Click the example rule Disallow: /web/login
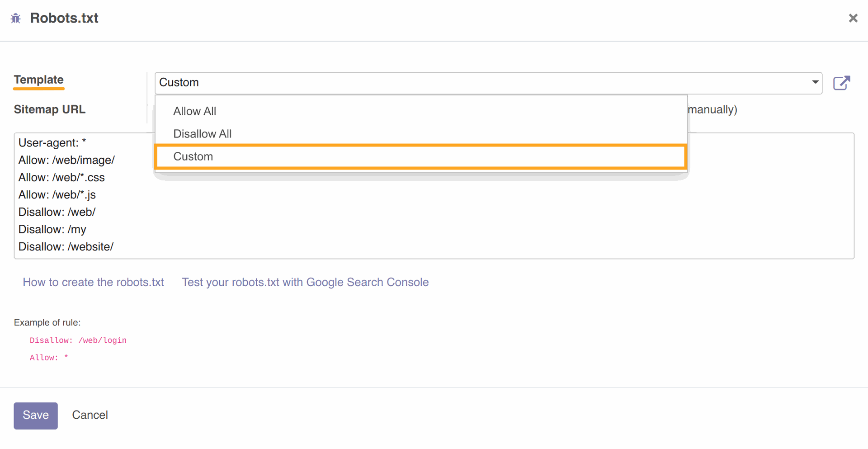Viewport: 868px width, 449px height. [x=78, y=340]
